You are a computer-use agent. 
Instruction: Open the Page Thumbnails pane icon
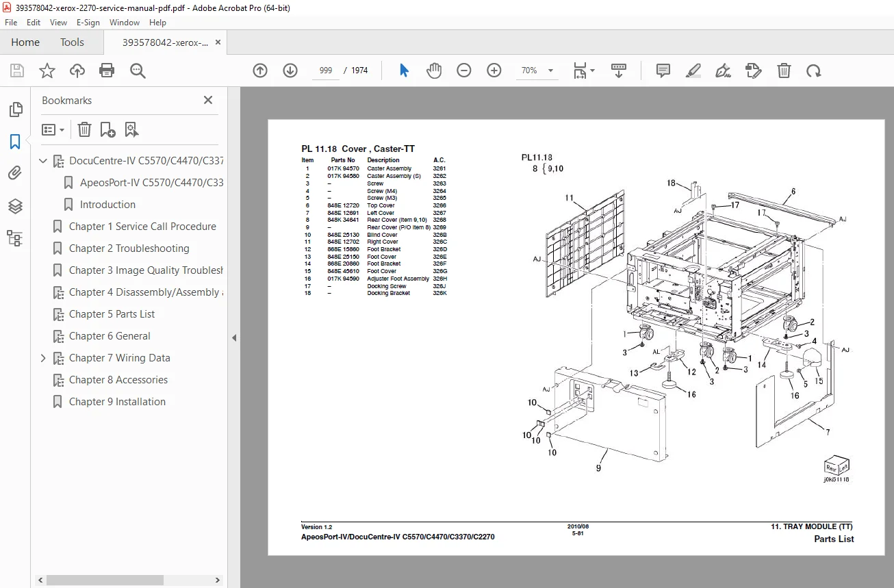pos(15,110)
